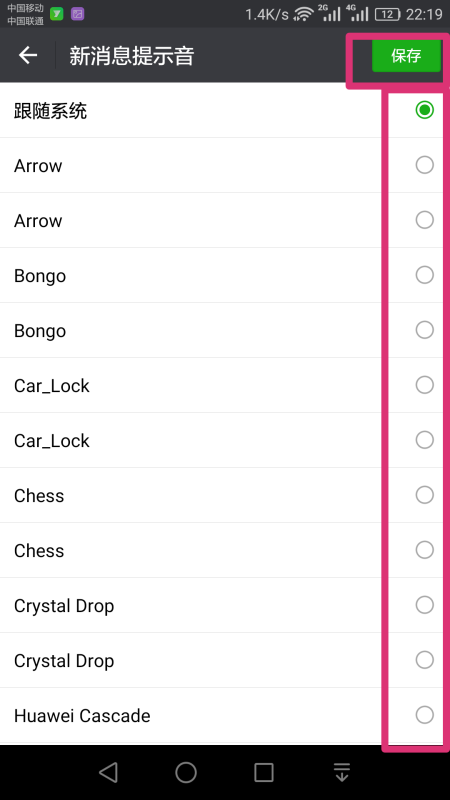Tap the Android home circle button
450x800 pixels.
[x=186, y=772]
